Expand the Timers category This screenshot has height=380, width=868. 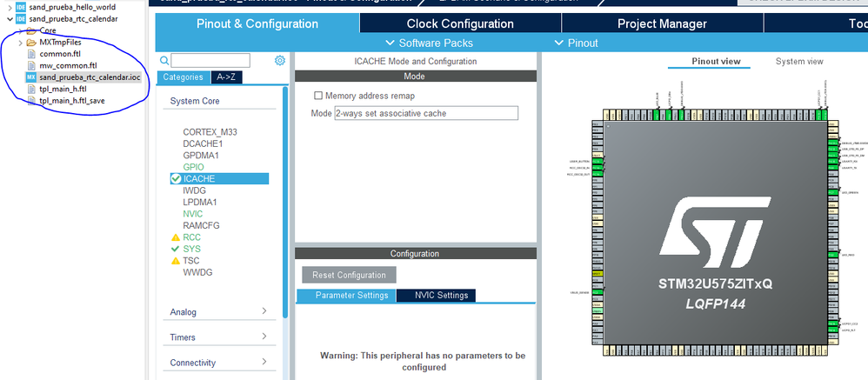[219, 337]
